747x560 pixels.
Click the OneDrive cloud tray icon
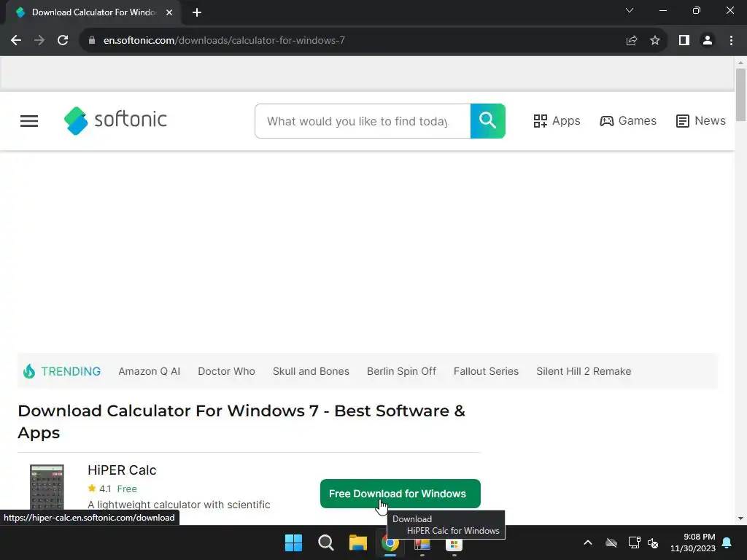pos(611,542)
